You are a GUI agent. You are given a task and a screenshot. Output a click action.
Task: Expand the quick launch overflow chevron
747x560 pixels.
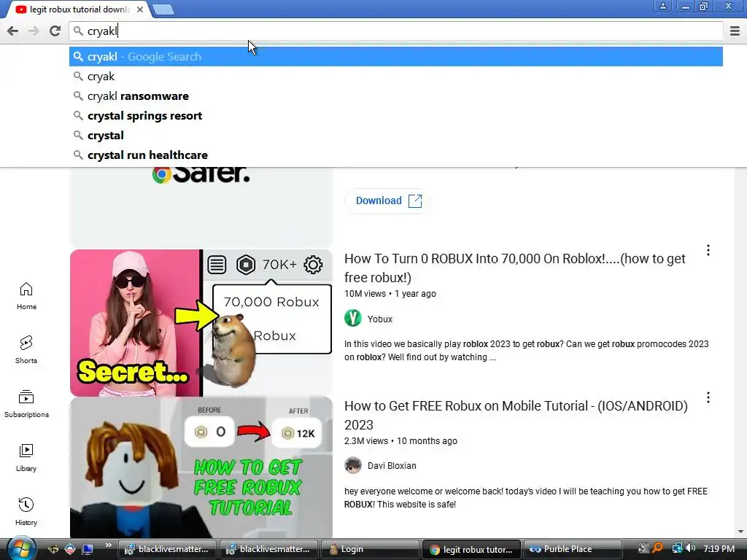[x=108, y=545]
